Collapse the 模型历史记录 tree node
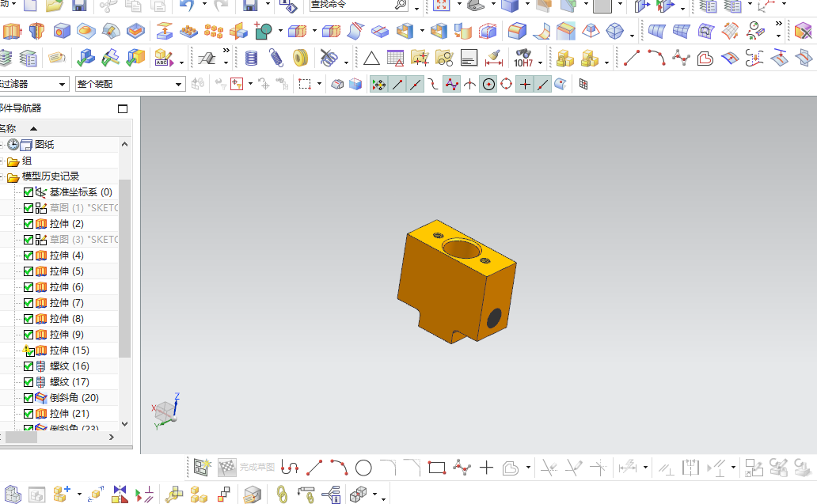Screen dimensions: 817x504 point(2,177)
